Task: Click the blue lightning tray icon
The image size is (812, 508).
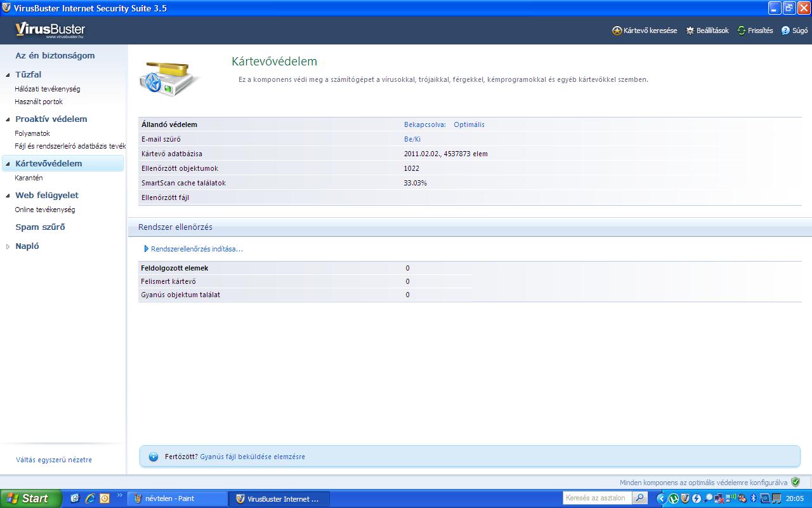Action: point(697,498)
